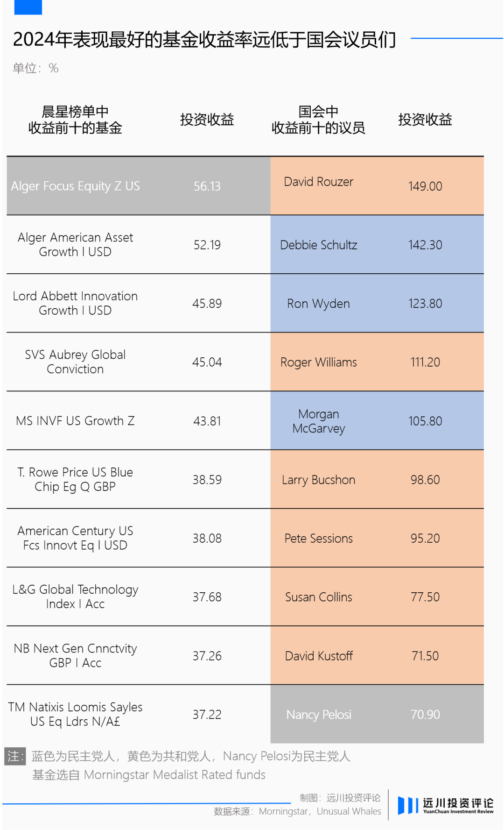The height and width of the screenshot is (830, 504).
Task: Select the Alger Focus Equity Z US row
Action: point(138,186)
